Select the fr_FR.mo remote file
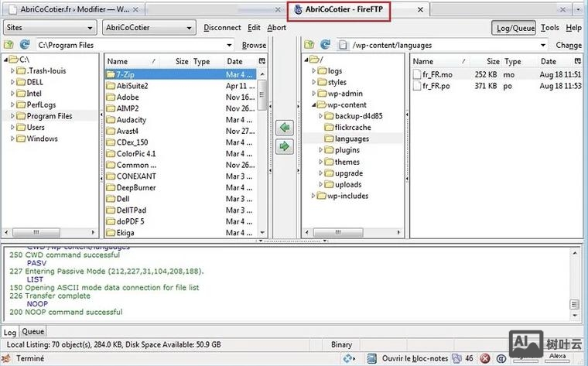Viewport: 588px width, 366px height. (x=436, y=74)
